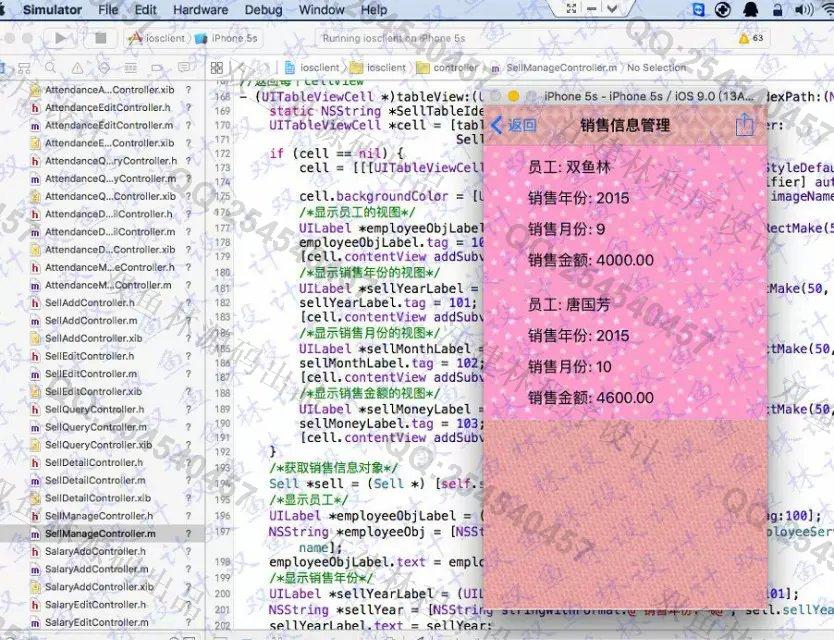Select SellManageController.m in file navigator

point(100,534)
